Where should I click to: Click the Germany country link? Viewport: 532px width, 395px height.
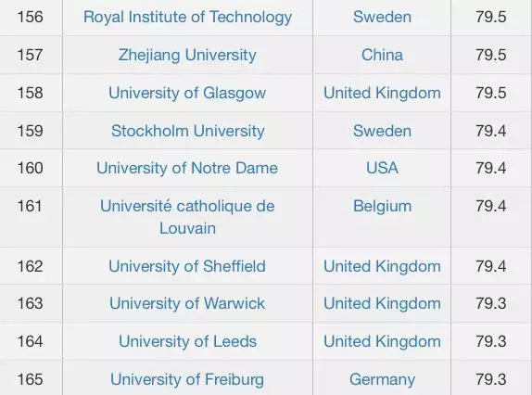[x=382, y=380]
